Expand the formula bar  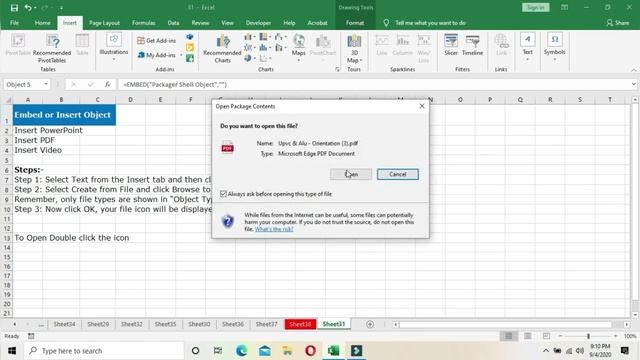633,84
